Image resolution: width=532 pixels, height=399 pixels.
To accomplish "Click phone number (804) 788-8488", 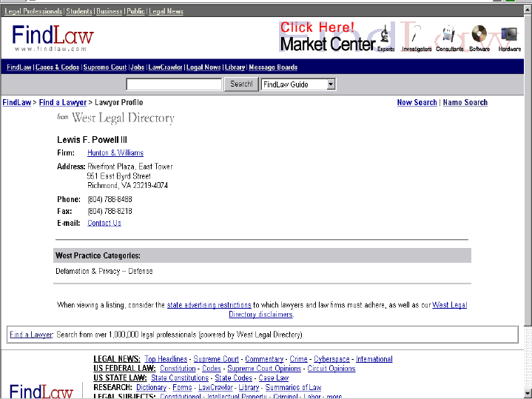I will pos(110,199).
